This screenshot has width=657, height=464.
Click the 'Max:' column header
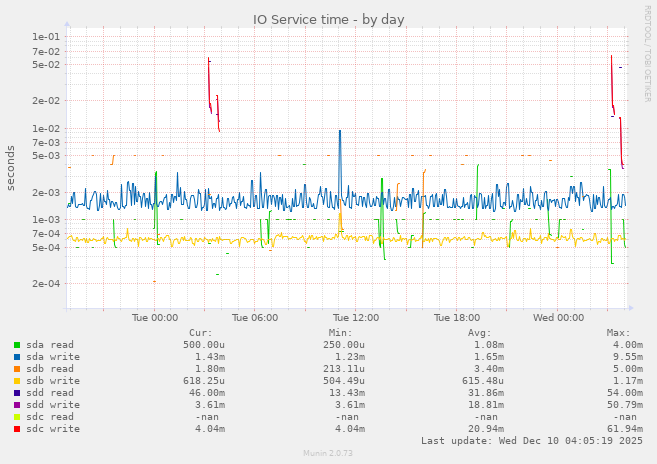pos(618,333)
